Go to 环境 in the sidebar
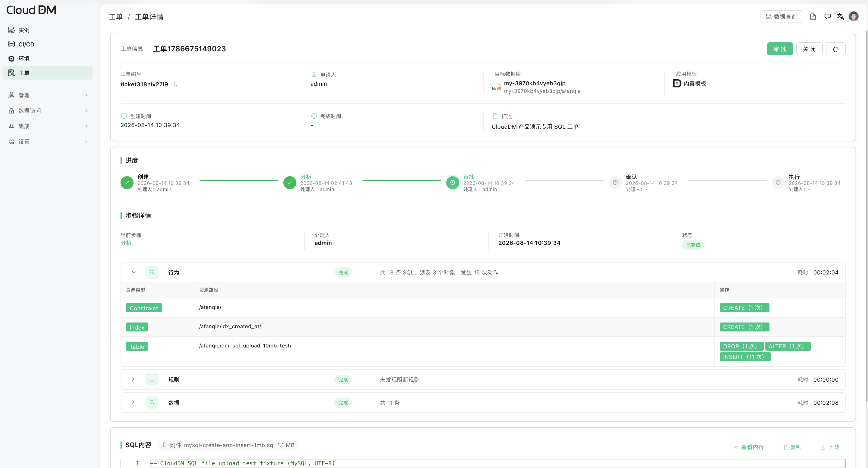 pos(47,58)
